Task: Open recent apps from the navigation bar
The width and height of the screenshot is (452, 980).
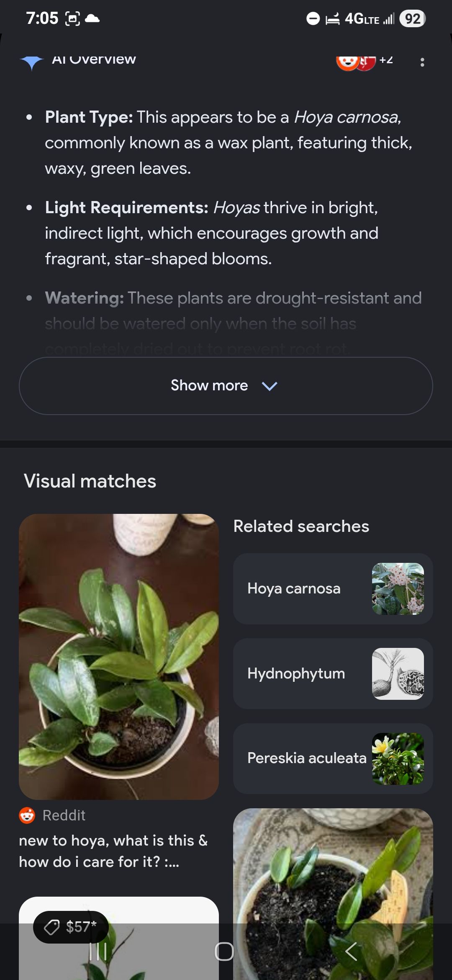Action: tap(98, 952)
